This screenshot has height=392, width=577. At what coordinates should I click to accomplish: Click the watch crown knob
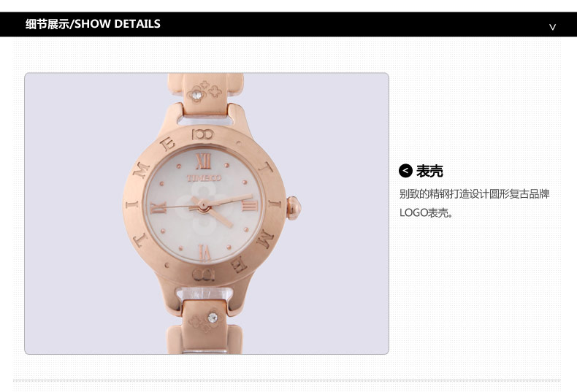294,208
